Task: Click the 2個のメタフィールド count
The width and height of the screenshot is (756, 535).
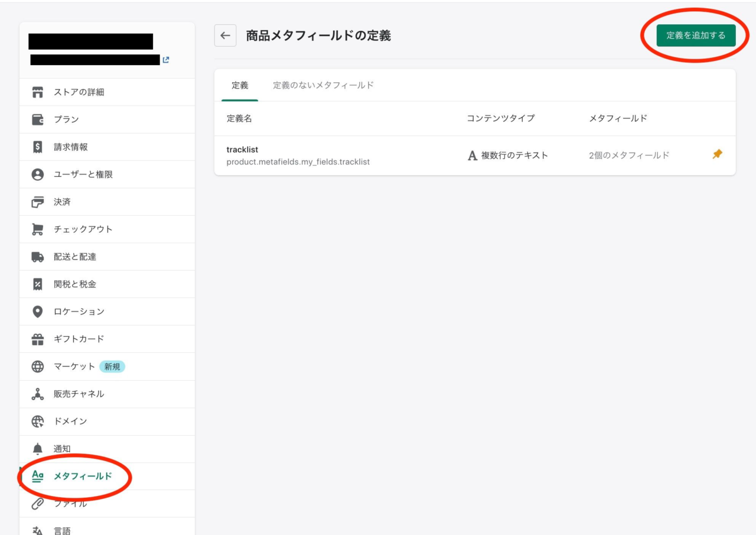Action: click(629, 155)
